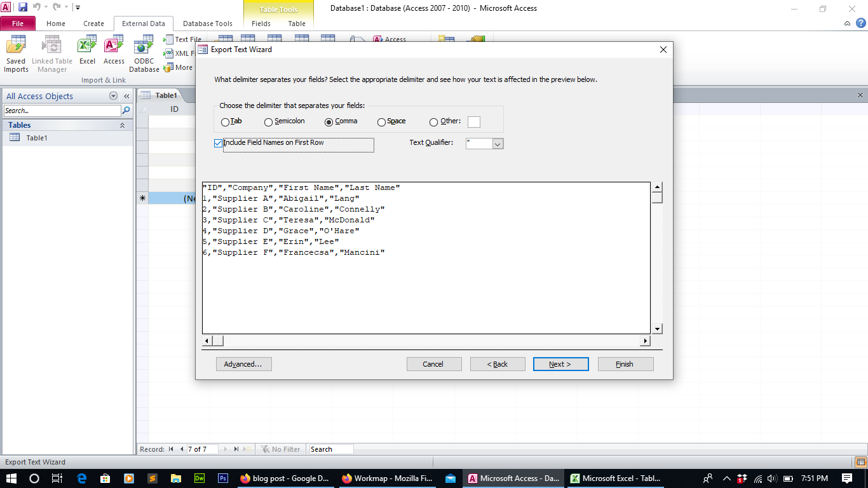This screenshot has height=488, width=868.
Task: Switch to the Create ribbon tab
Action: pyautogui.click(x=93, y=24)
